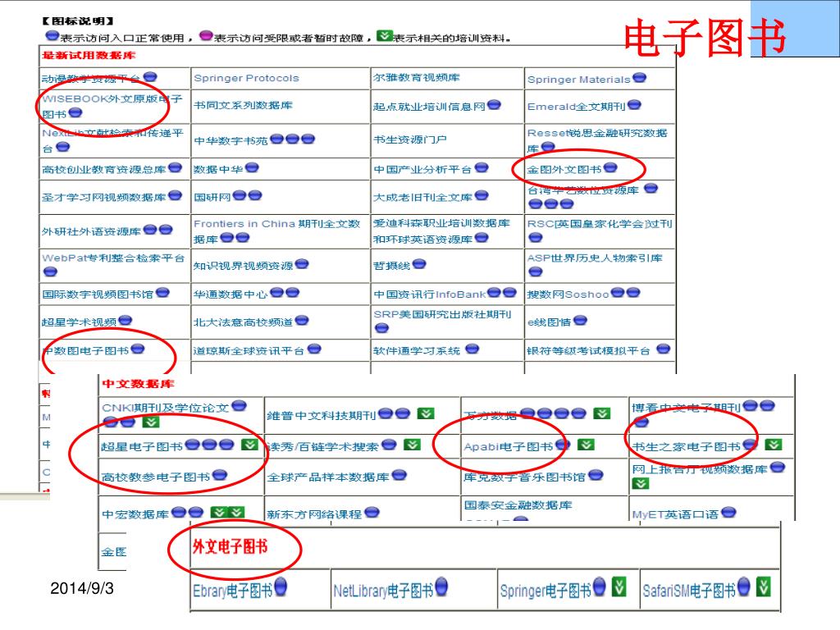The image size is (840, 630).
Task: Click the blue icon after MyET英语口语
Action: [x=728, y=513]
